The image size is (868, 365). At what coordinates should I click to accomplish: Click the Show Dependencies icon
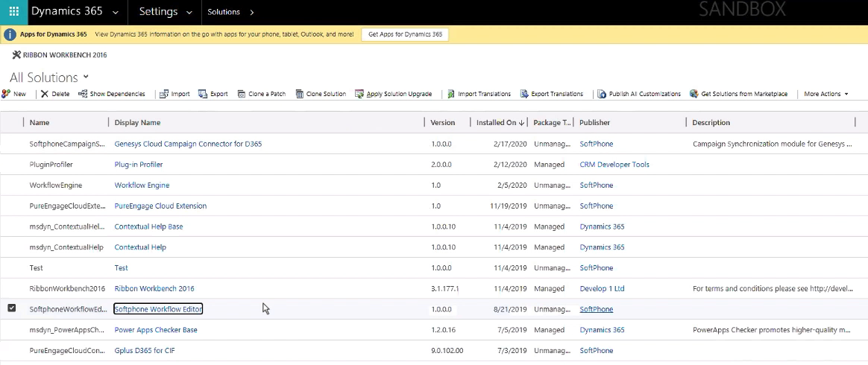[83, 94]
